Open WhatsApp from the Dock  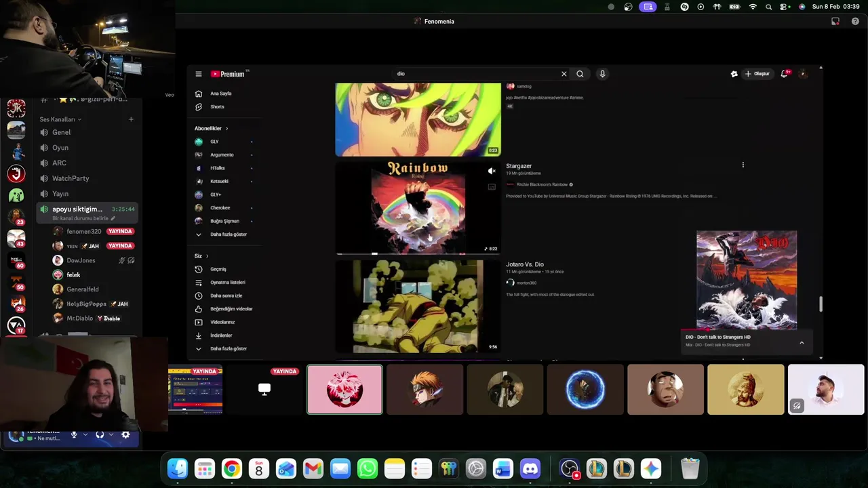pos(368,468)
